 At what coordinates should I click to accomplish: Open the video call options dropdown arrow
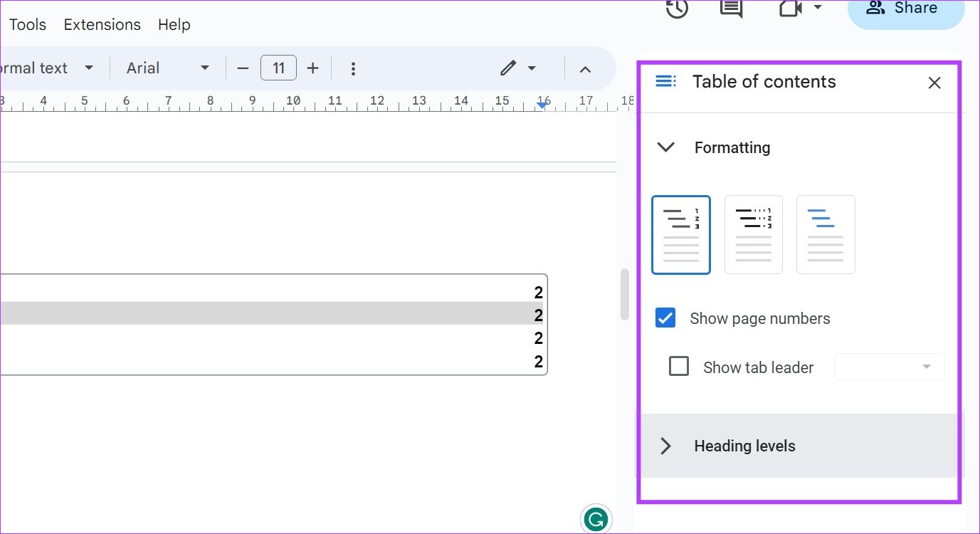tap(818, 8)
